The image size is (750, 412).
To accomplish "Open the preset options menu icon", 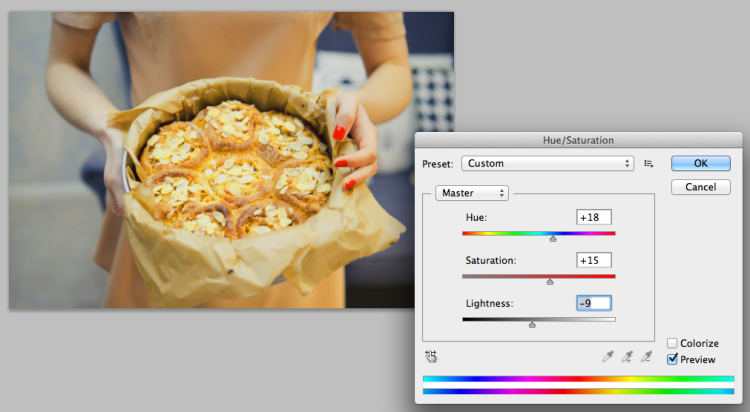I will pyautogui.click(x=649, y=164).
